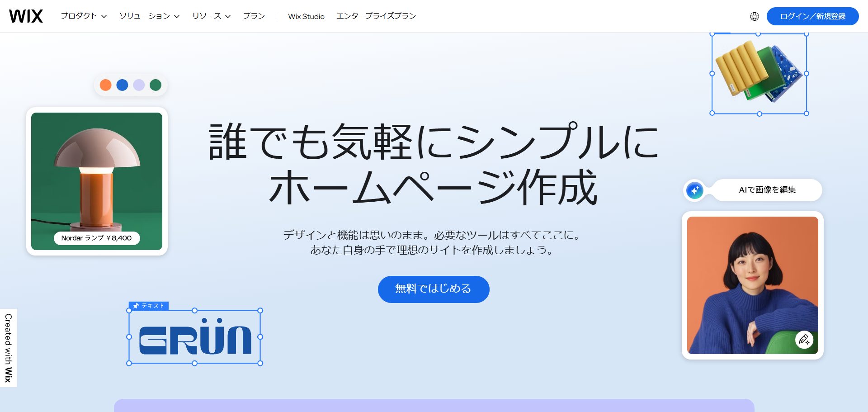The image size is (868, 412).
Task: Click the pin icon on the テキスト label
Action: click(x=136, y=306)
